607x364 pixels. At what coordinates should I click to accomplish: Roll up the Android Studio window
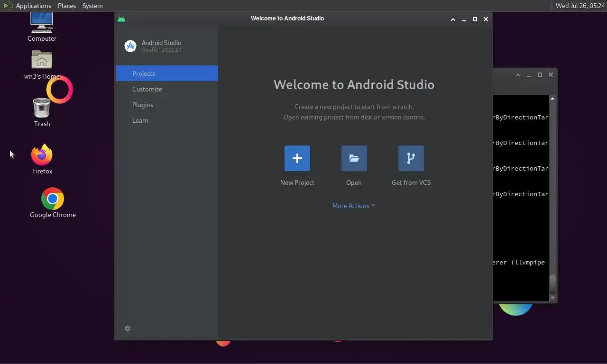pyautogui.click(x=453, y=19)
